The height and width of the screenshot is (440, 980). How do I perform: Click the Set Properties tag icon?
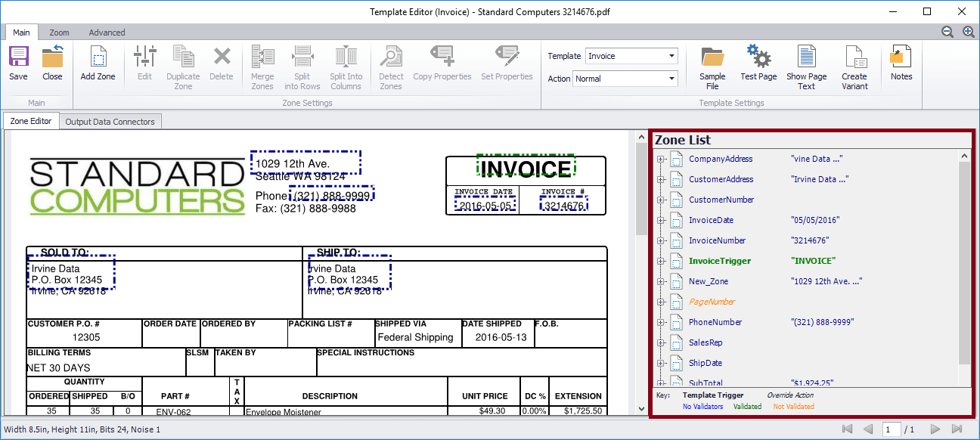(x=507, y=57)
